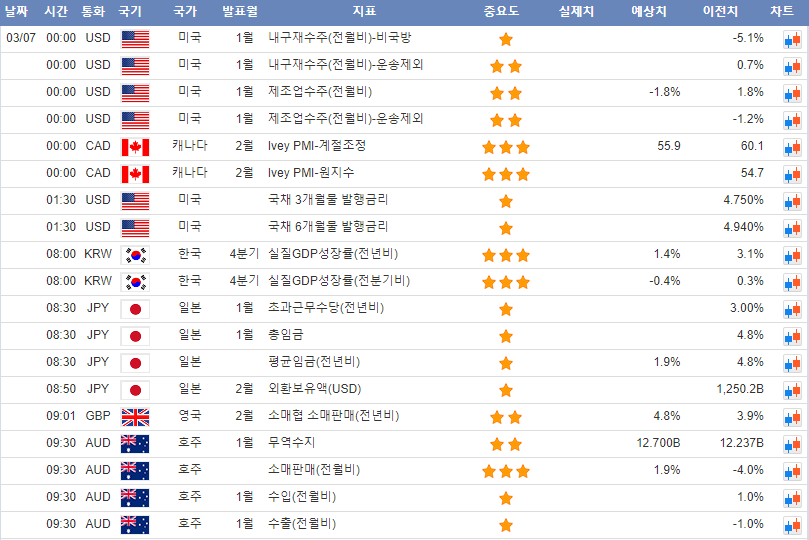Click chart icon for 실질GDP성장률(전년비) row
The height and width of the screenshot is (540, 809).
tap(791, 255)
